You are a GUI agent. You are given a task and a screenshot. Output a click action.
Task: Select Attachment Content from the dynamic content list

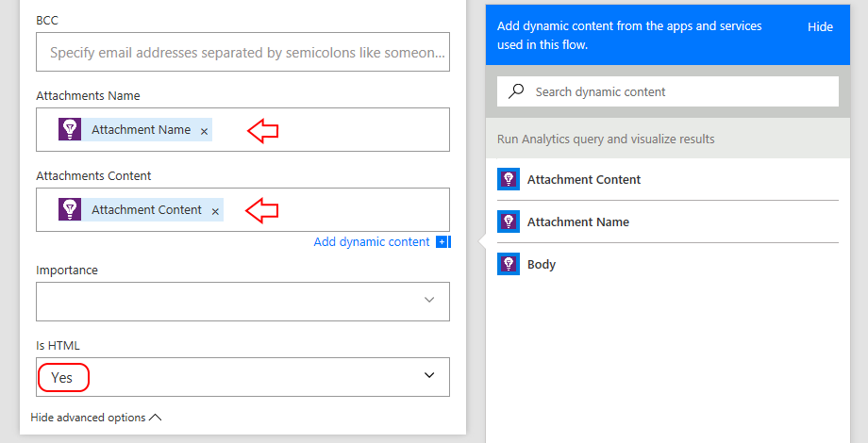583,179
